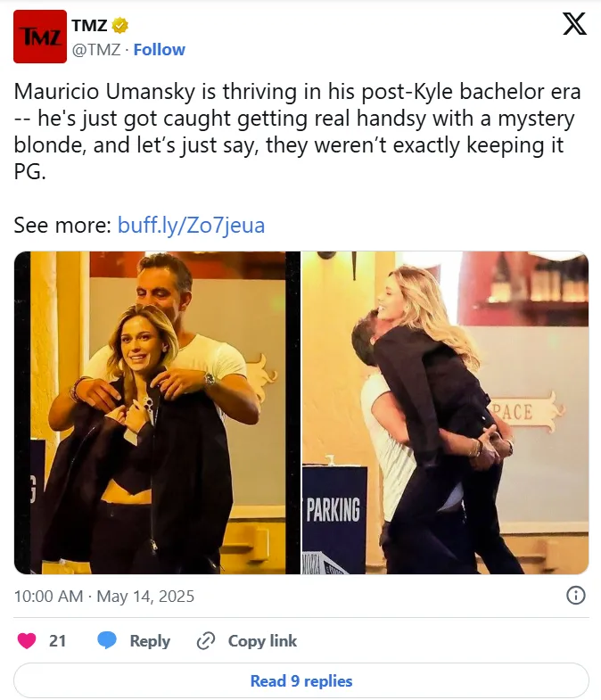Open the right tweet photo with Parking sign
Image resolution: width=601 pixels, height=700 pixels.
click(x=445, y=413)
